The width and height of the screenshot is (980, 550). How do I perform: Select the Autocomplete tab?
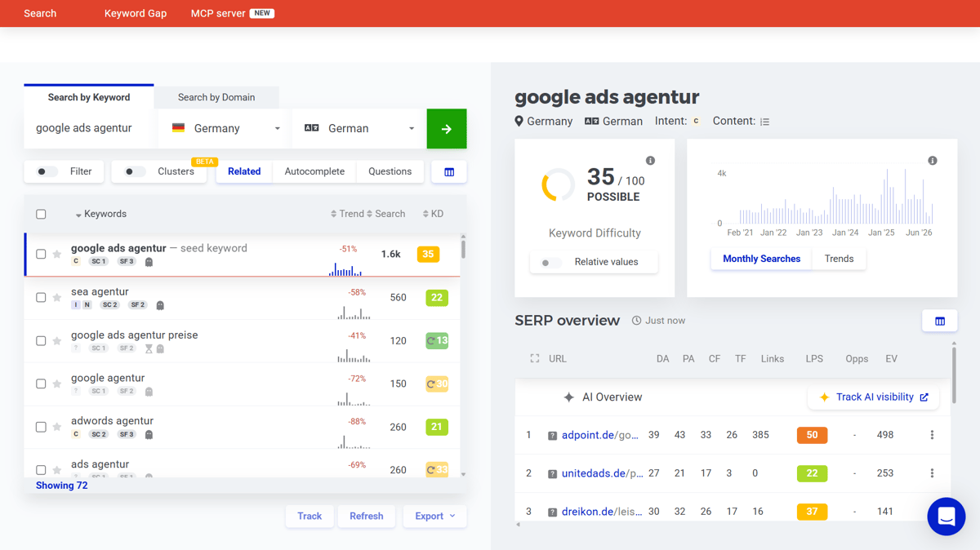pyautogui.click(x=314, y=172)
